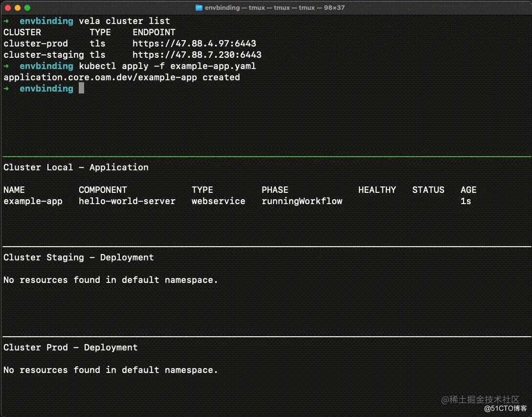
Task: Click the HEALTHY column header
Action: click(377, 190)
